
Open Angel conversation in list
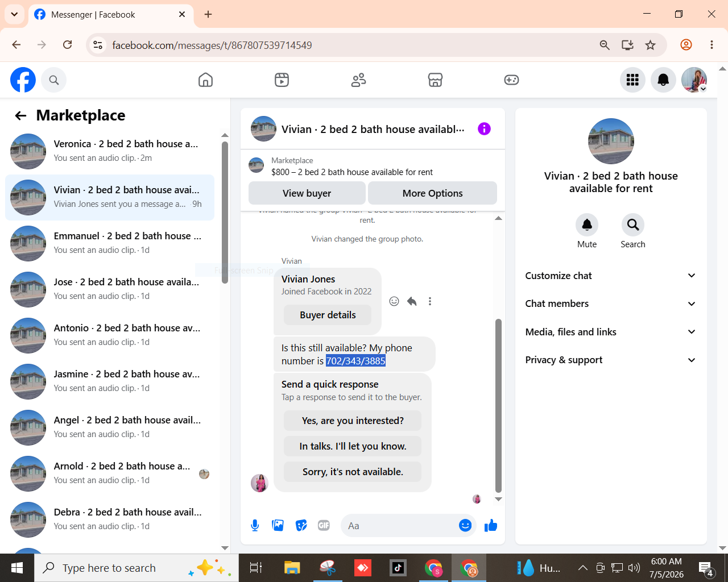point(110,427)
